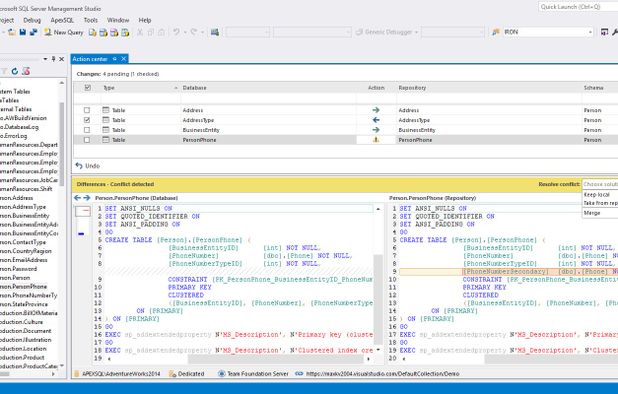The width and height of the screenshot is (618, 394).
Task: Open the Tools menu
Action: (90, 20)
